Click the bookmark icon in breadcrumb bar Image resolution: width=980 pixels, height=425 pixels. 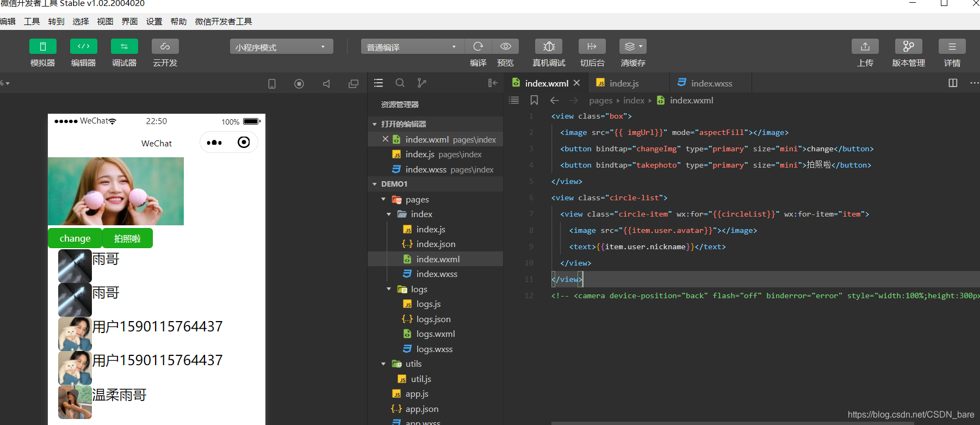coord(534,100)
